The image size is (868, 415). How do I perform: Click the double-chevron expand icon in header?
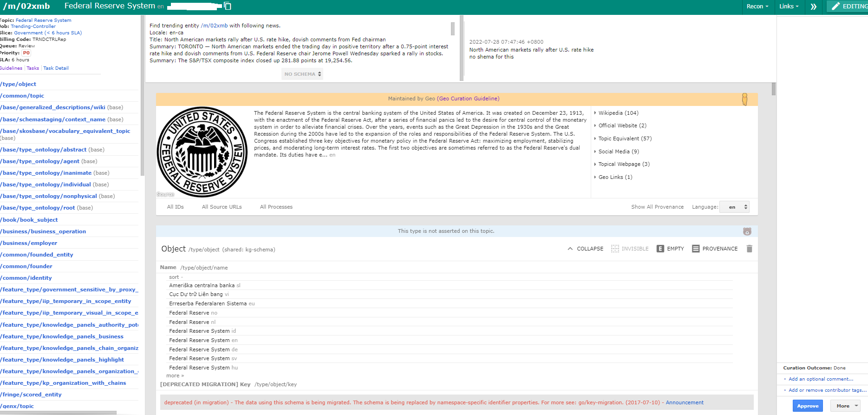click(x=814, y=7)
